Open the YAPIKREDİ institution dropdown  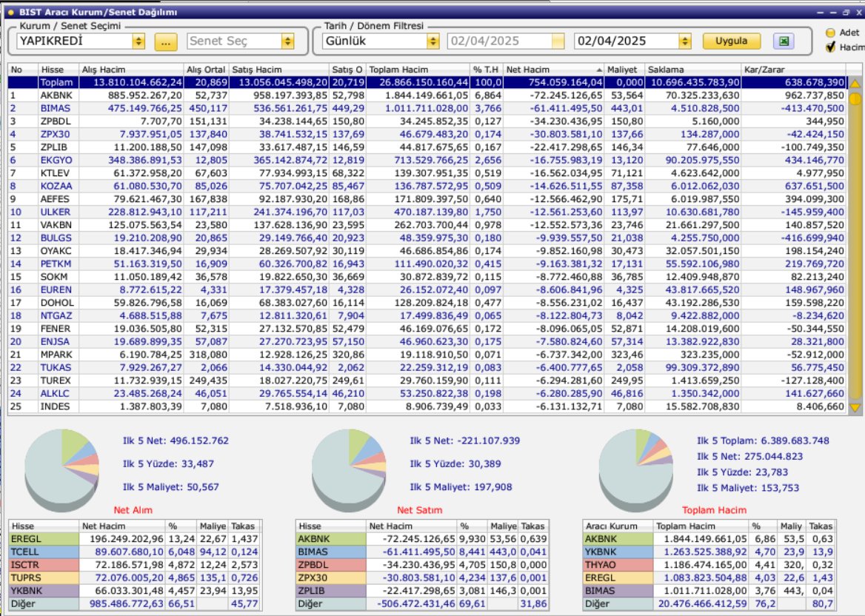coord(138,41)
